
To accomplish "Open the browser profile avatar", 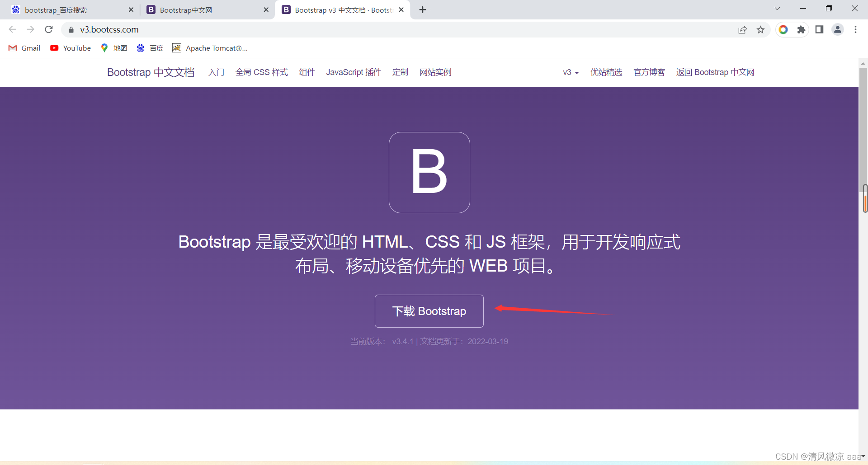I will tap(838, 29).
